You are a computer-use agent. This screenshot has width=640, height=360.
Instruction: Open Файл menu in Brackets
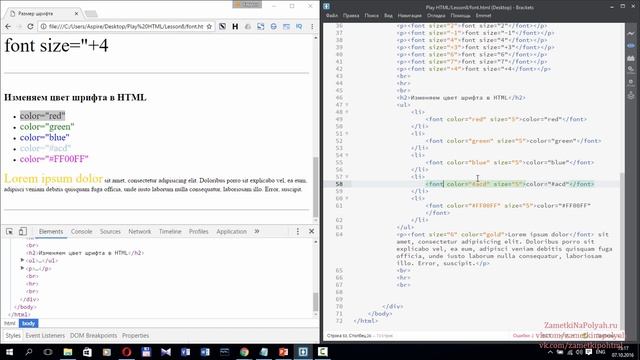332,16
